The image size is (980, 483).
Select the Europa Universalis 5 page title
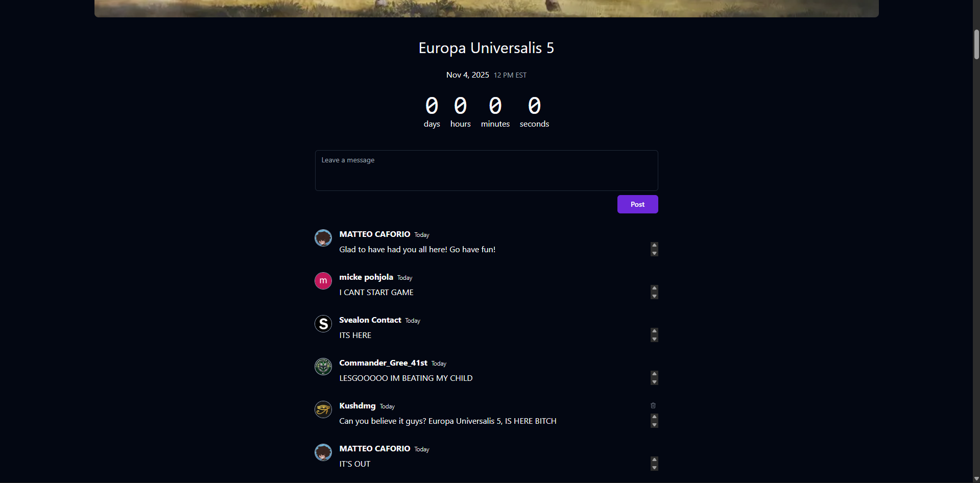click(x=486, y=47)
